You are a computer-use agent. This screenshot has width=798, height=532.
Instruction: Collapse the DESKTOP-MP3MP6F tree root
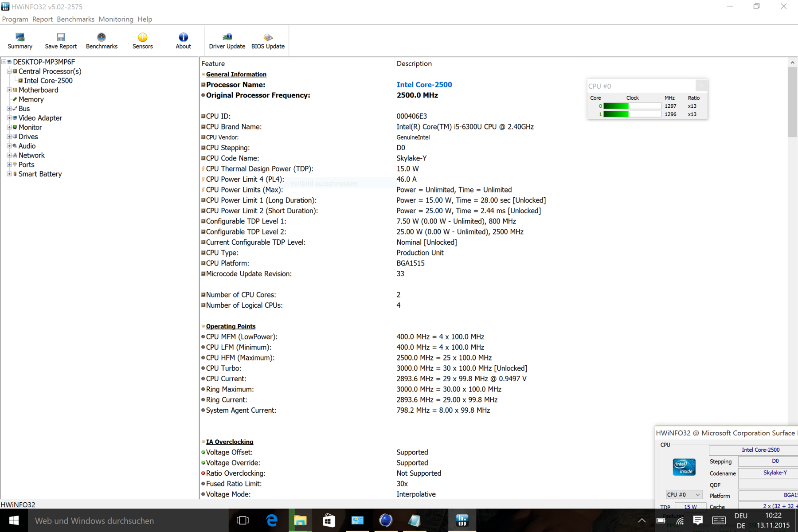(4, 62)
